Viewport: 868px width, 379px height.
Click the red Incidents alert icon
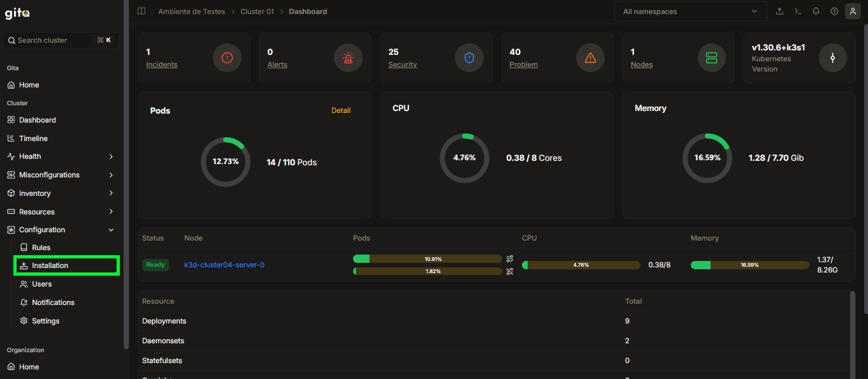pos(228,58)
